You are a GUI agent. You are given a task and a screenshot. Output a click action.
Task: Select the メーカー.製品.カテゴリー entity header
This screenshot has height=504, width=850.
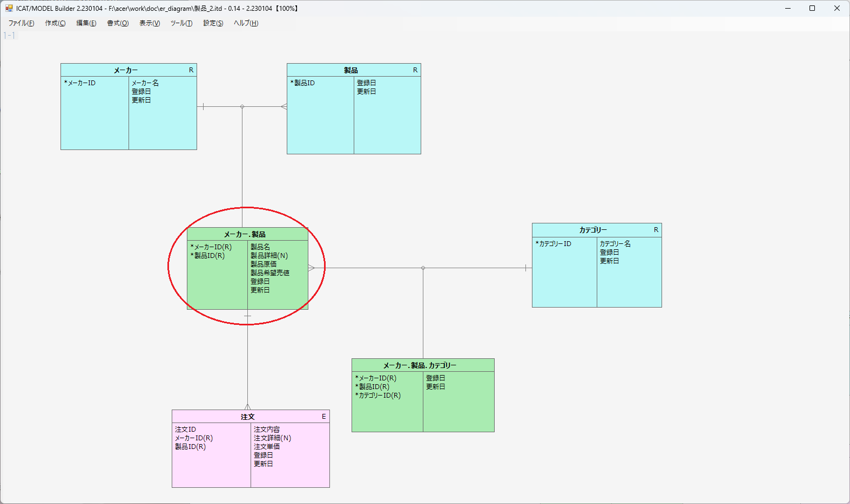click(420, 365)
